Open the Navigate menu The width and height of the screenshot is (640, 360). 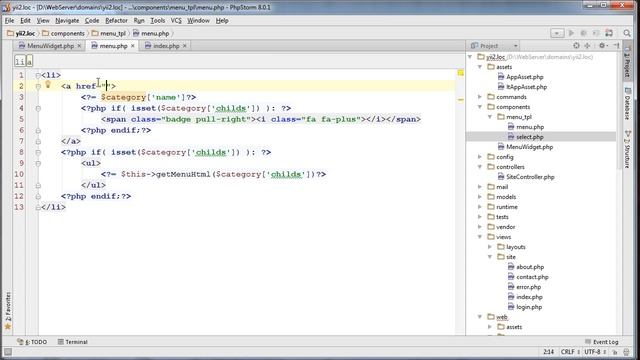click(67, 20)
